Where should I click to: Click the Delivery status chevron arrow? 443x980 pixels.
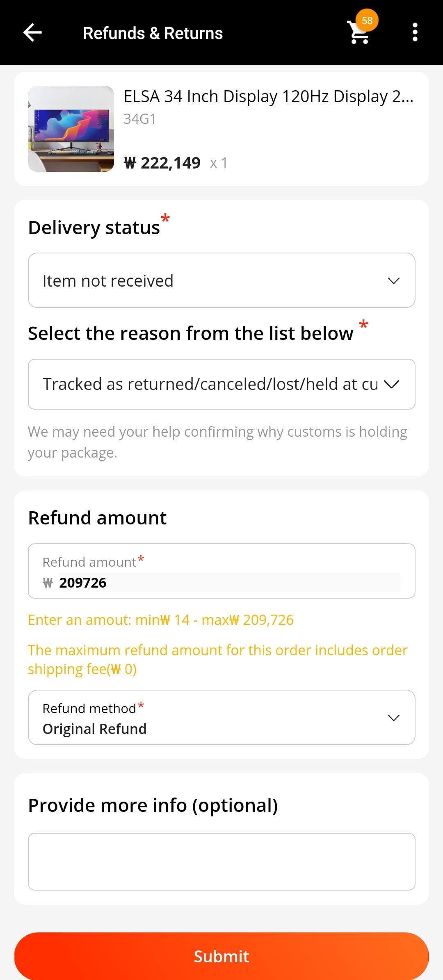point(393,281)
